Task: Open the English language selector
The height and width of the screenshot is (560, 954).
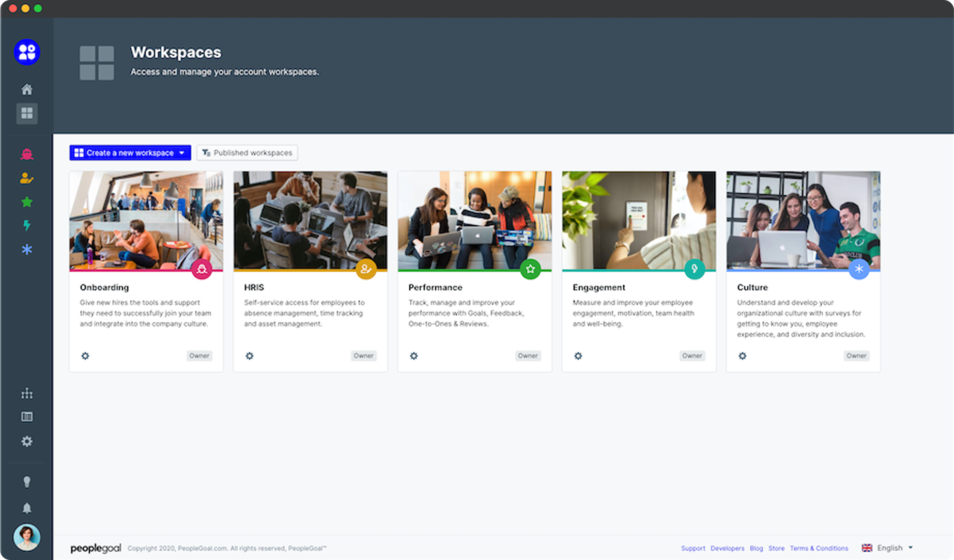Action: click(889, 548)
